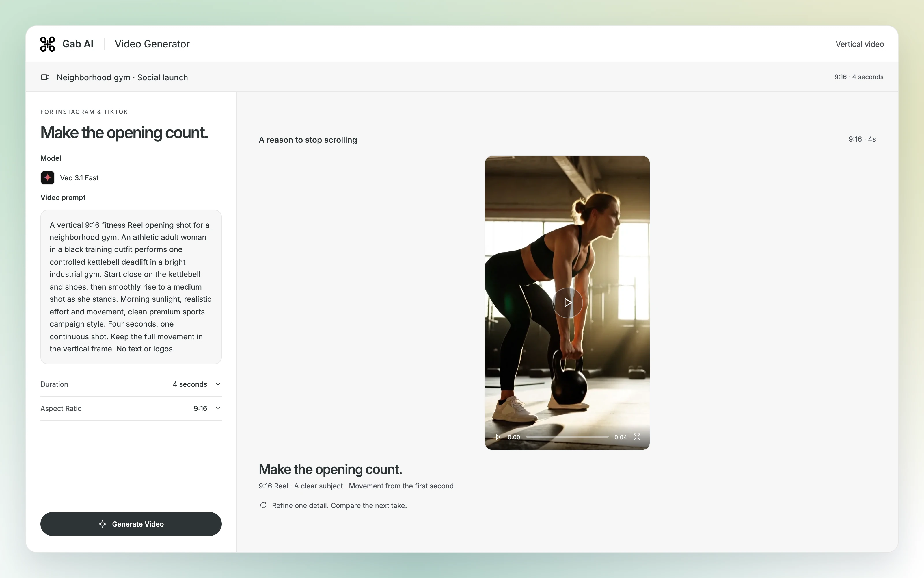Click the sparkle icon in Generate Video

pyautogui.click(x=102, y=524)
